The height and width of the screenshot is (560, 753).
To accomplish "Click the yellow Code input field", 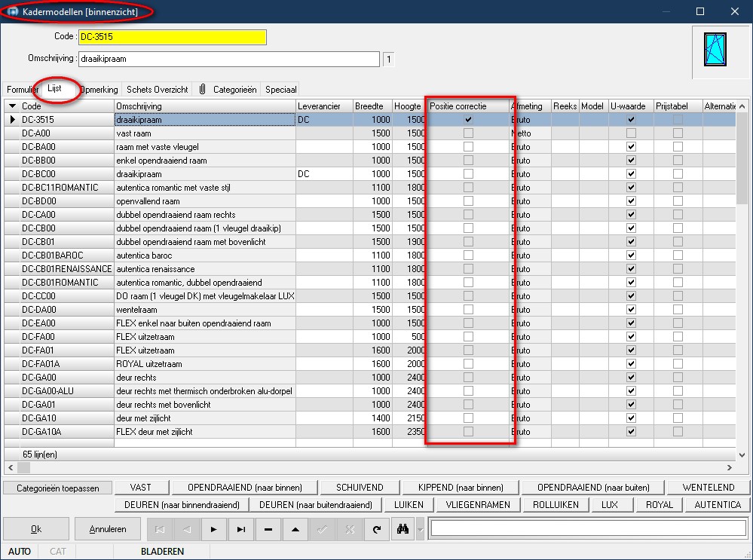I will click(x=173, y=37).
